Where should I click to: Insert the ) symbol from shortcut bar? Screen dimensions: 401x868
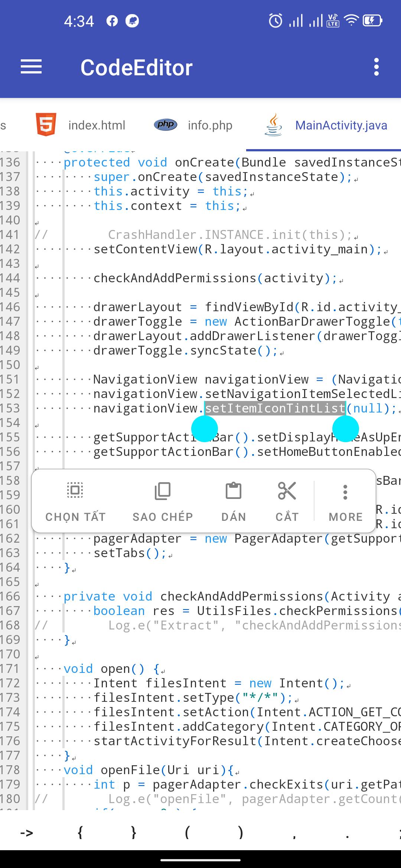click(241, 833)
